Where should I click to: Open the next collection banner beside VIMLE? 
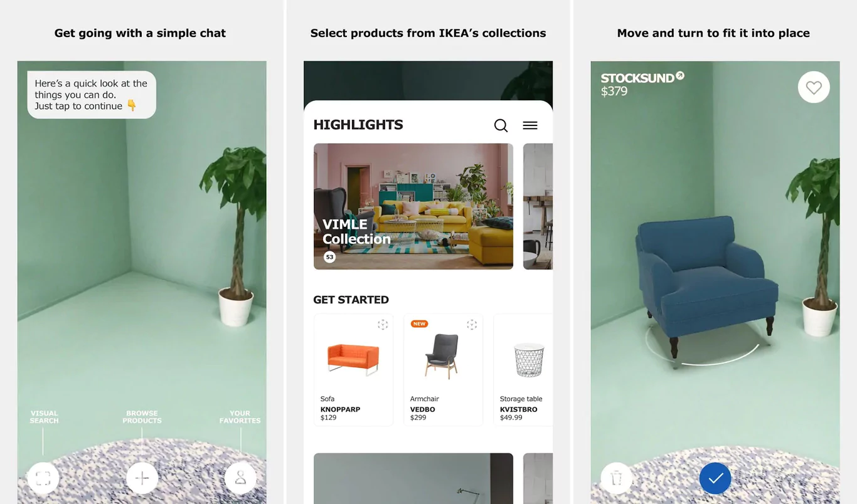[x=538, y=206]
